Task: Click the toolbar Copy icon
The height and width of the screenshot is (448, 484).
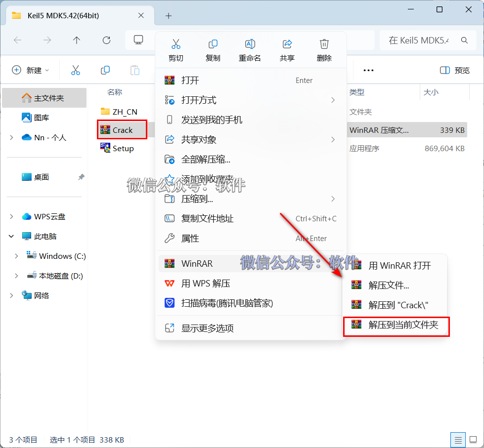Action: [105, 70]
